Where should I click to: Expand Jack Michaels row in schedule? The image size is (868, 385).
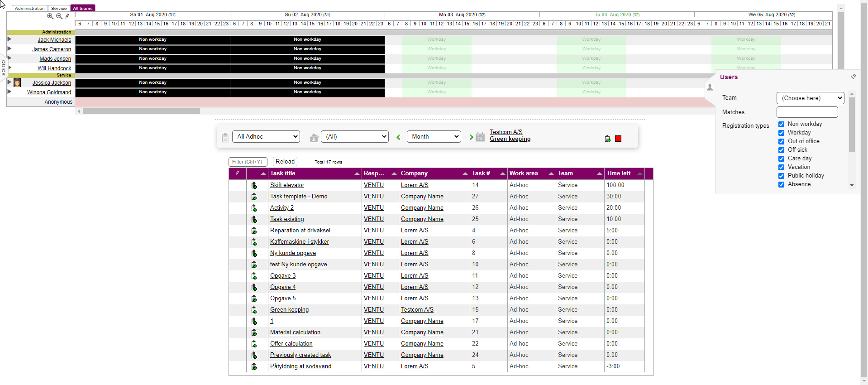[10, 39]
